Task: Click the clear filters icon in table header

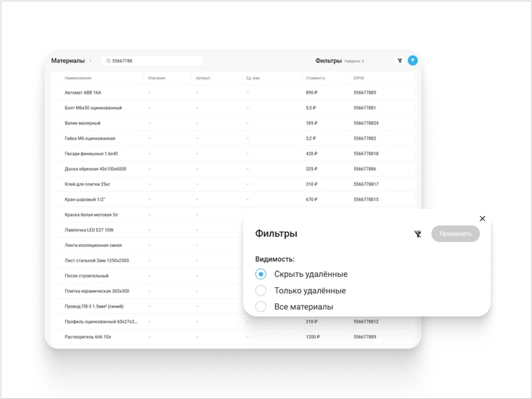Action: 400,61
